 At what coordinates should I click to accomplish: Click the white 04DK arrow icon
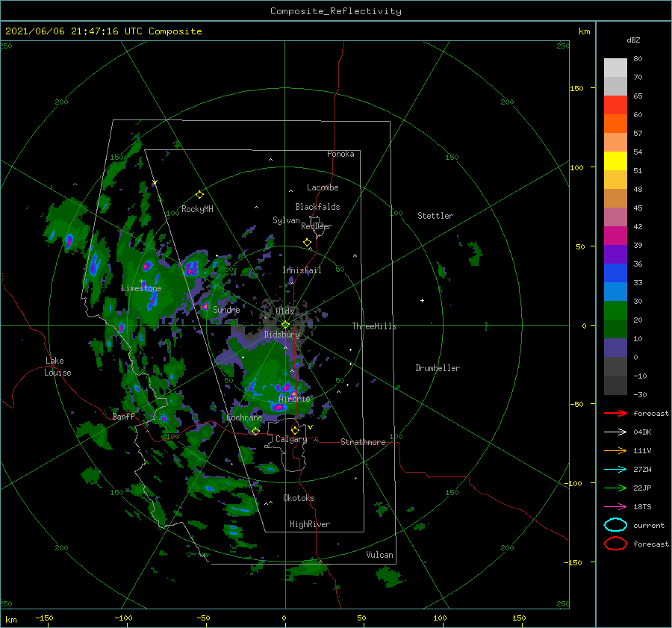(615, 432)
